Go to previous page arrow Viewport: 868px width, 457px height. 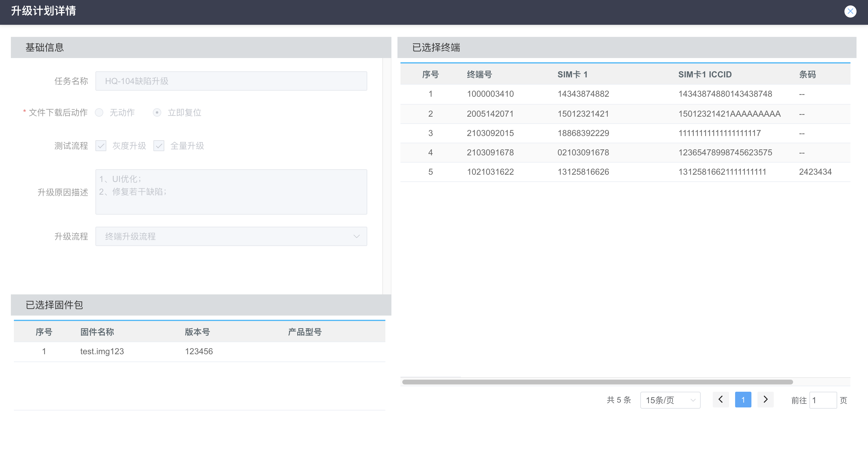pos(721,400)
